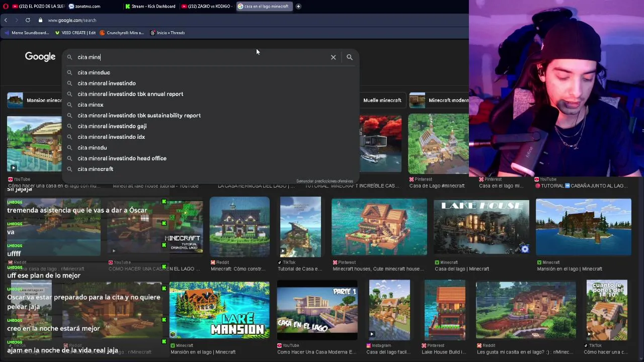Select suggestion cita mineral investindo idx
The width and height of the screenshot is (644, 362).
pos(210,137)
